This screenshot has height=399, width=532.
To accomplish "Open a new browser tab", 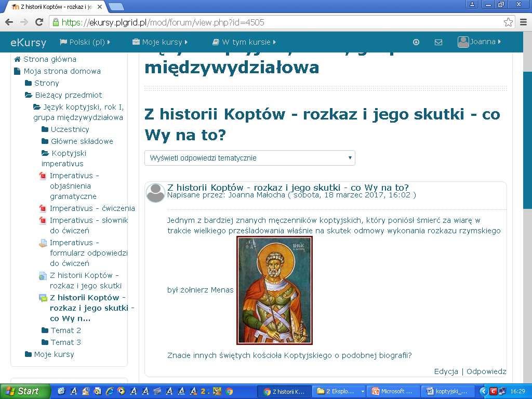I will pos(116,7).
